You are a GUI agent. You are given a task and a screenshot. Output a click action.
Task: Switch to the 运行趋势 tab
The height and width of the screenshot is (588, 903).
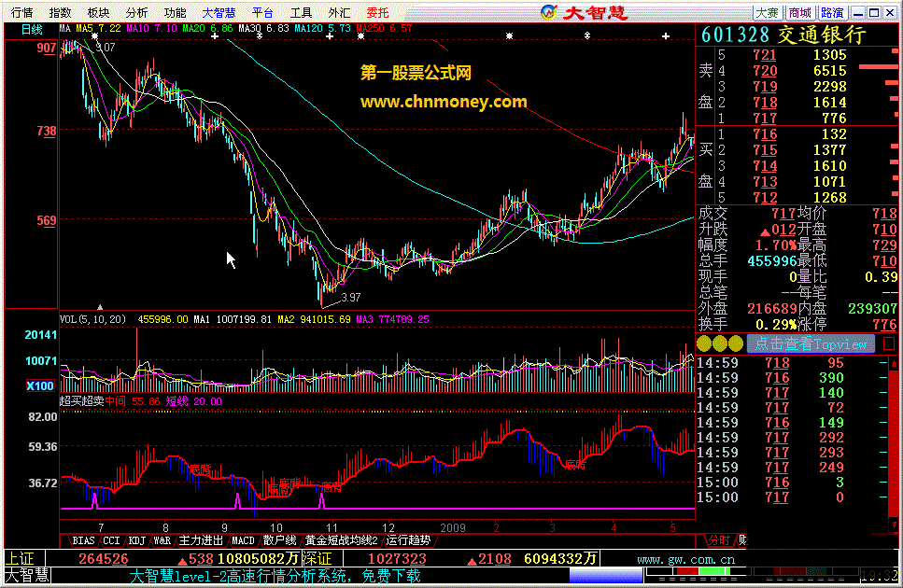pos(408,540)
